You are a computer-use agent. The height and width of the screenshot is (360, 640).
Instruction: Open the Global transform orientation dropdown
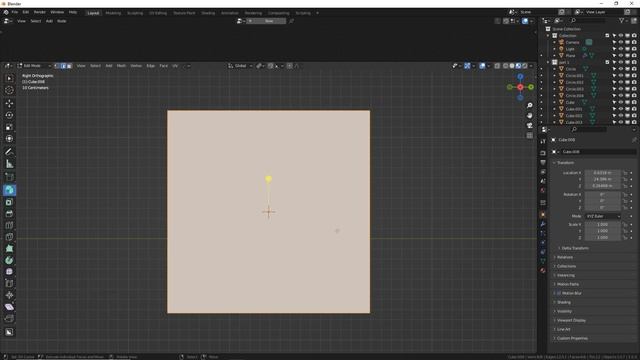pyautogui.click(x=240, y=66)
